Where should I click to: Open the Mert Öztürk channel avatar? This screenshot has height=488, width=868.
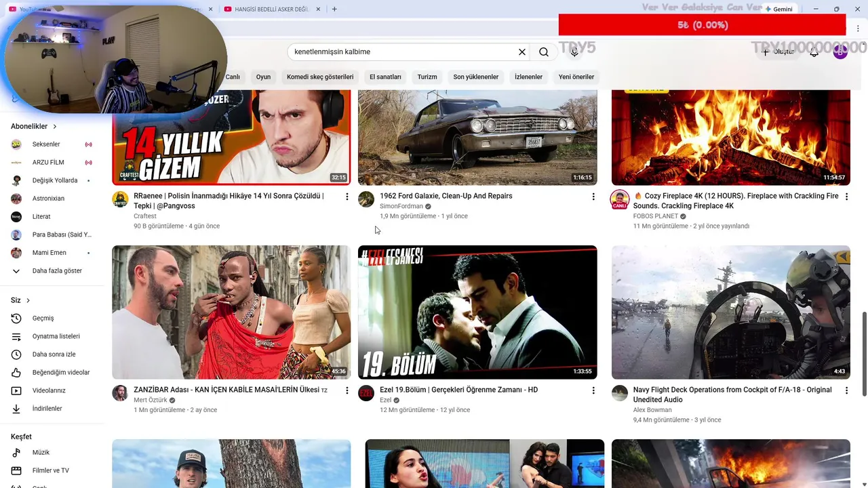coord(120,393)
